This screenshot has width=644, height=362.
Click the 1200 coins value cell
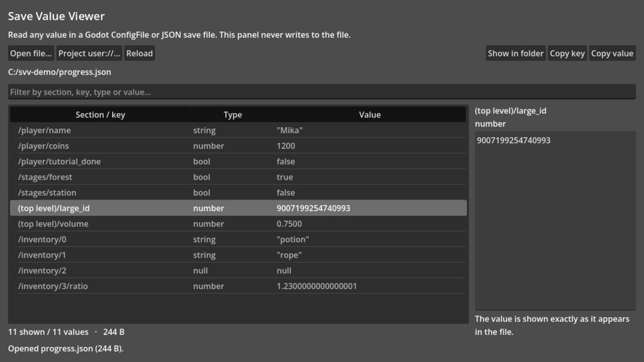286,146
